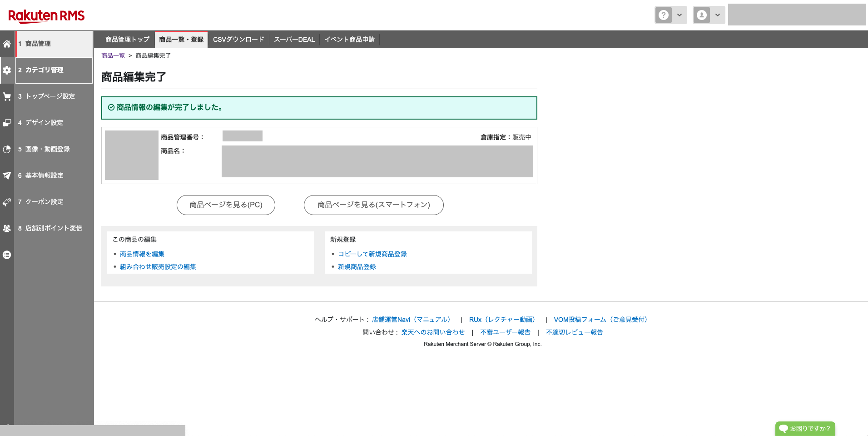The image size is (868, 436).
Task: Open カテゴリ管理 via the gear icon
Action: 7,70
